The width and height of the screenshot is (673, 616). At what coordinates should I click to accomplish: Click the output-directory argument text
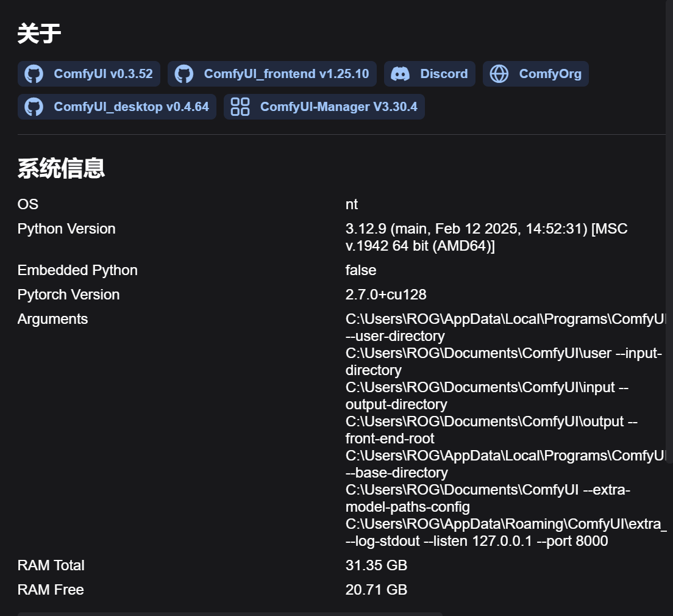pyautogui.click(x=396, y=404)
